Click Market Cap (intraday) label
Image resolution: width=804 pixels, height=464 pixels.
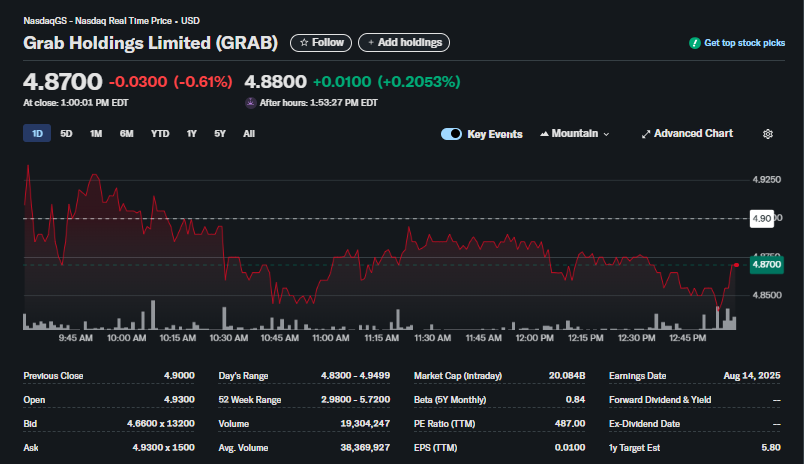coord(458,376)
